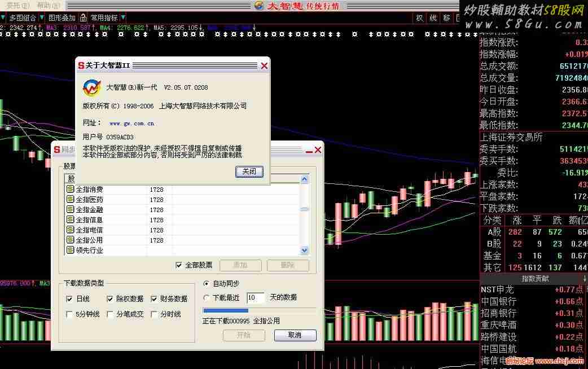
Task: Select 路桥建设 in contribution list
Action: (x=498, y=337)
